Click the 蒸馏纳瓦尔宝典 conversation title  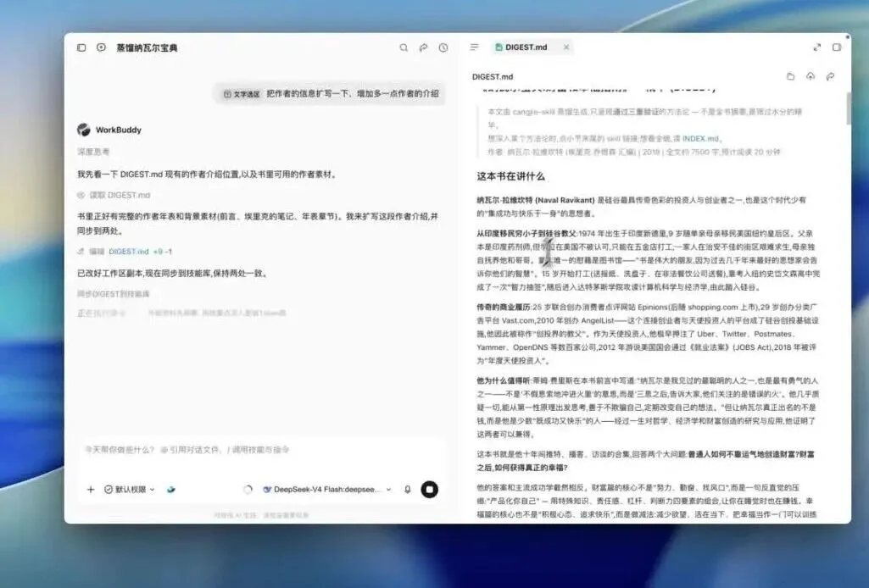(x=147, y=47)
